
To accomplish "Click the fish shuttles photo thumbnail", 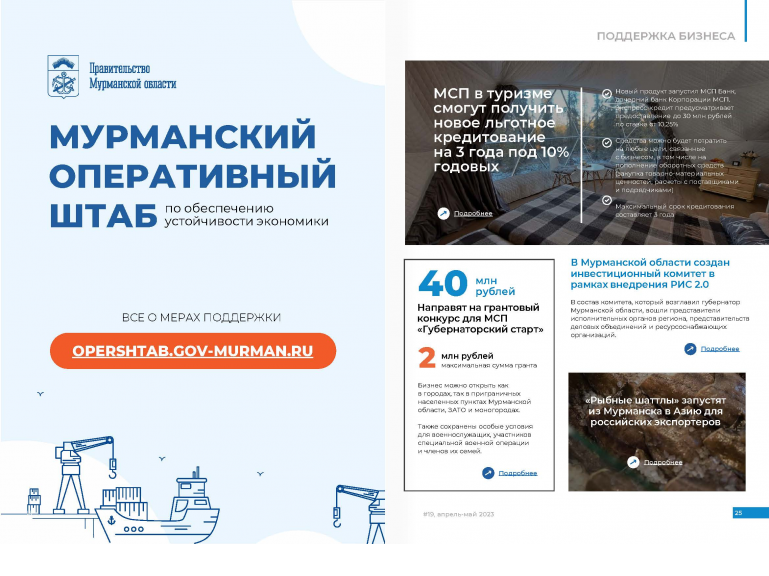I will coord(657,432).
